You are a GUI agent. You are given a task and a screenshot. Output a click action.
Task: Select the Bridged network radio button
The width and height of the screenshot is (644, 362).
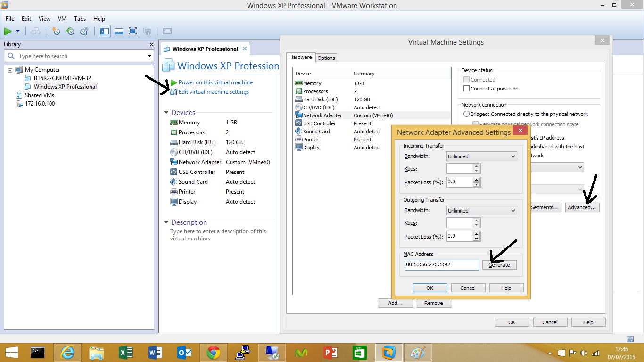click(x=466, y=114)
